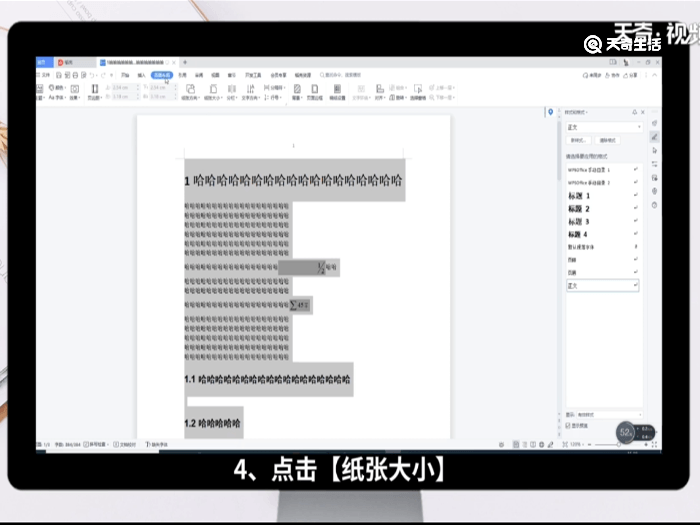Click the 未同步 sync status button
Image resolution: width=700 pixels, height=525 pixels.
(592, 75)
